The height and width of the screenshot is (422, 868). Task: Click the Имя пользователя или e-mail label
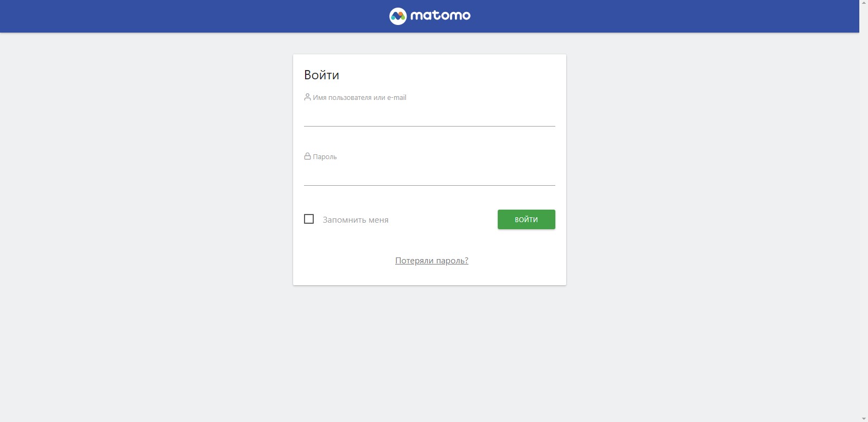[x=359, y=98]
